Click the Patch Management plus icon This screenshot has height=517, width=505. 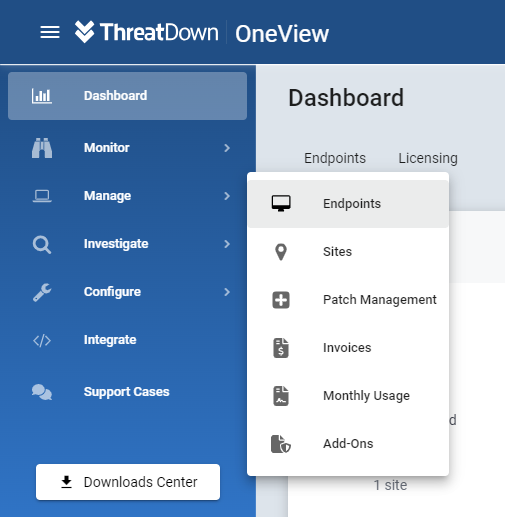[x=281, y=300]
